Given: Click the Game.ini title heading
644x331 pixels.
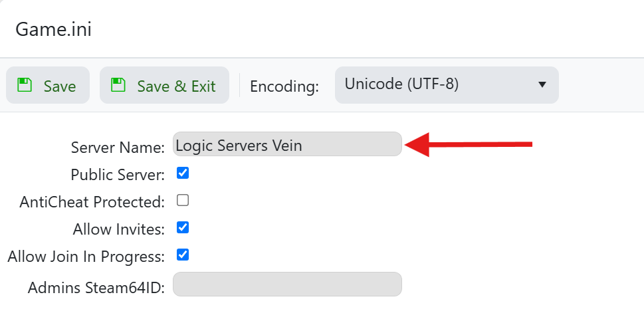Looking at the screenshot, I should pyautogui.click(x=53, y=29).
